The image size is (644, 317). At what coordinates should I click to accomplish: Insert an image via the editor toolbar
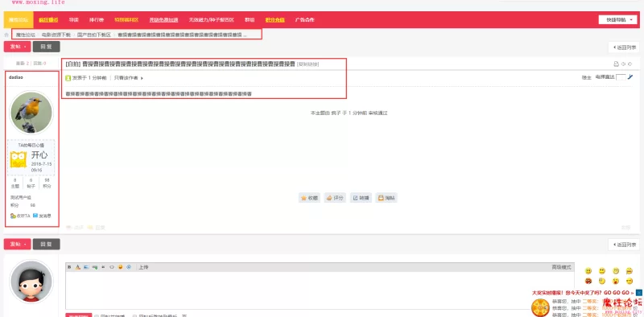(86, 267)
